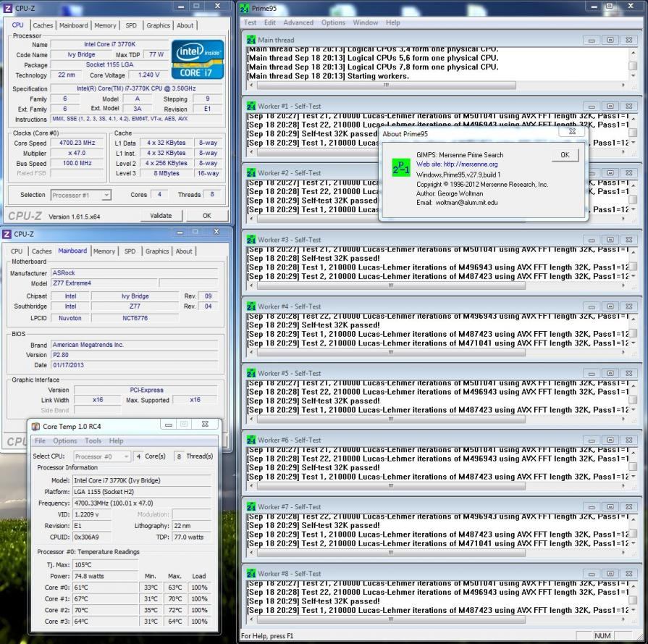Screen dimensions: 648x644
Task: Minimize the Worker #1 child window
Action: (592, 106)
